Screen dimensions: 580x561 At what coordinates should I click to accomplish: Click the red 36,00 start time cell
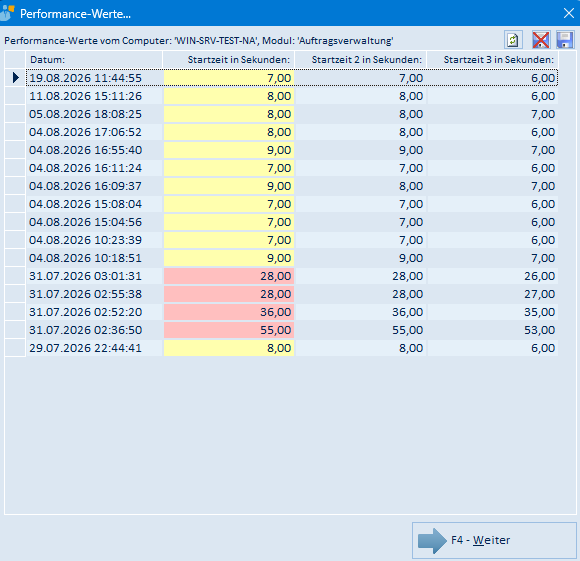[229, 312]
